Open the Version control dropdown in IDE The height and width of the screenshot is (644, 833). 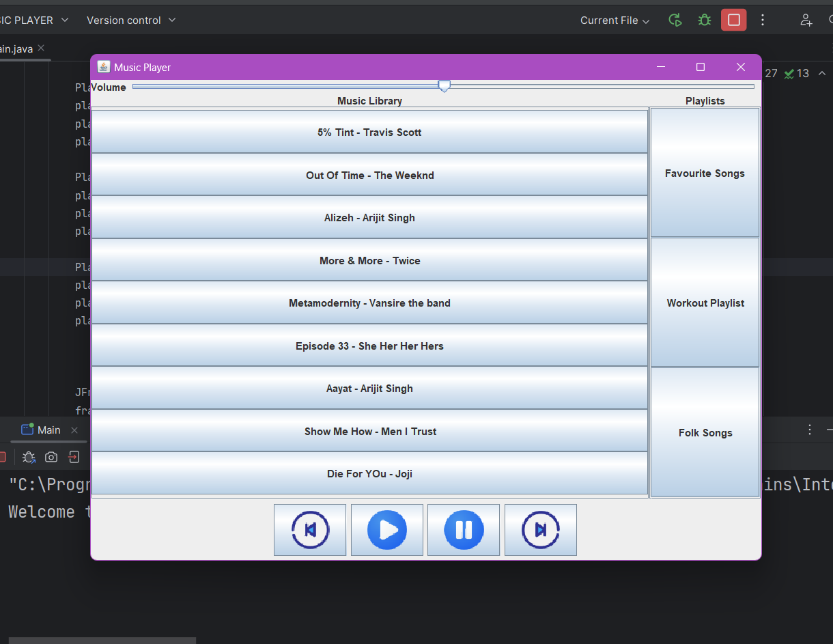(x=131, y=20)
